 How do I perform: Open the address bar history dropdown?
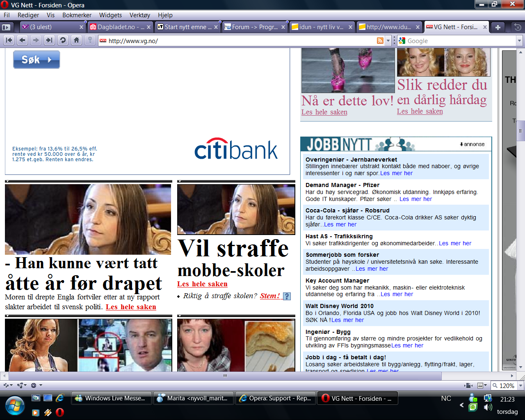pyautogui.click(x=388, y=41)
